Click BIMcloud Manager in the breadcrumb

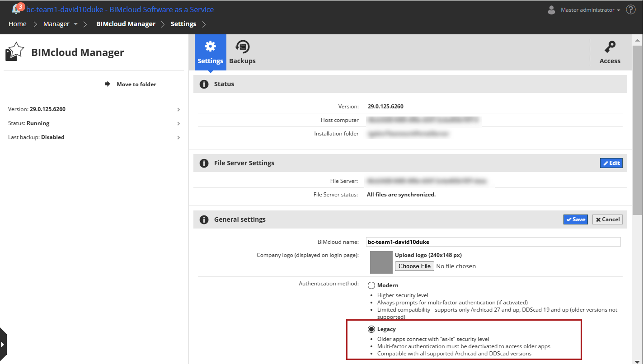tap(126, 24)
